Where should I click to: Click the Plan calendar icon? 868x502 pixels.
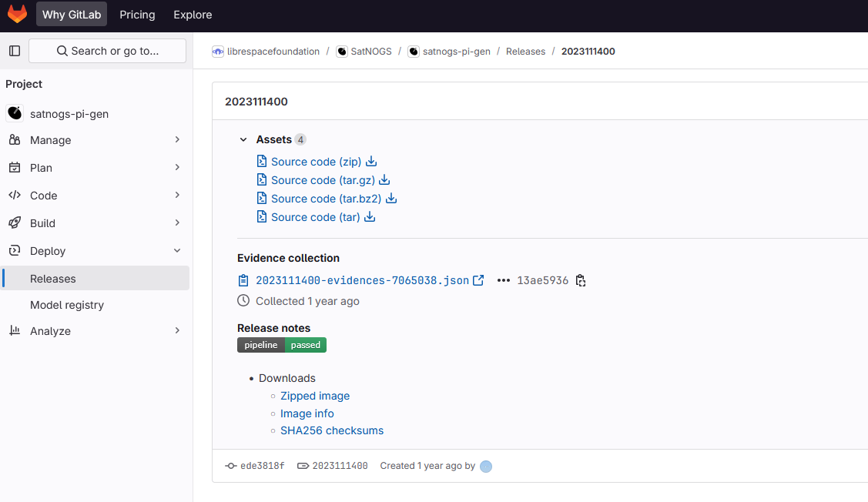(x=15, y=168)
